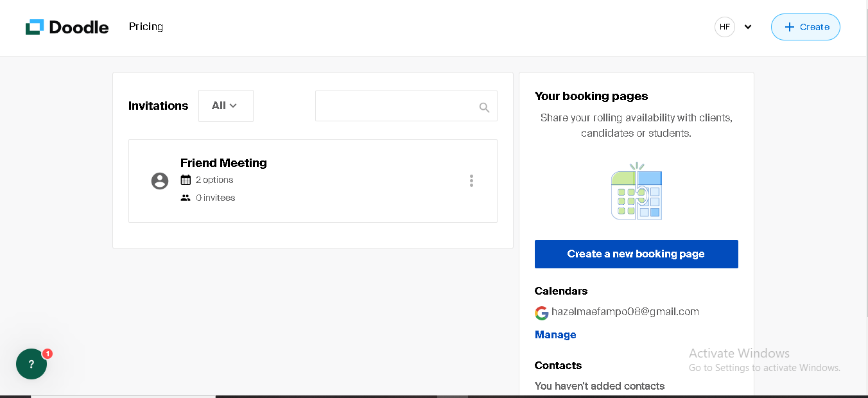This screenshot has width=868, height=398.
Task: Click the people icon beside 0 invitees
Action: [186, 198]
